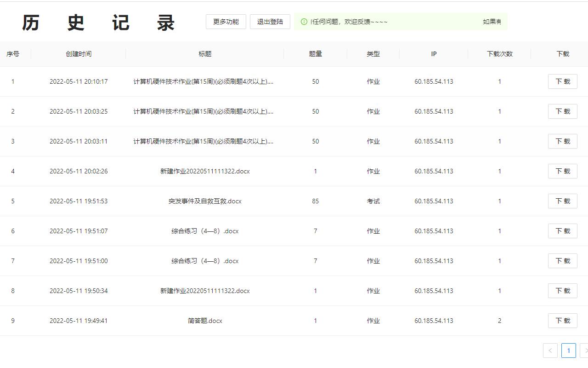Click the next page arrow
Screen dimensions: 588x368
click(x=587, y=350)
